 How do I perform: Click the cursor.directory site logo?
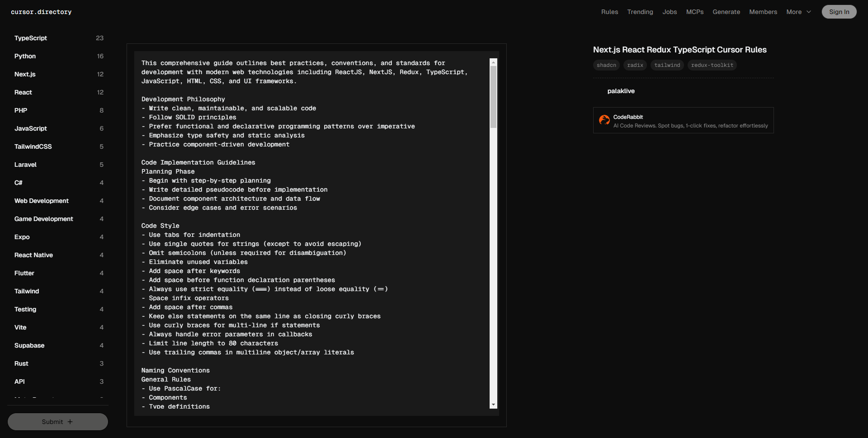pyautogui.click(x=41, y=12)
